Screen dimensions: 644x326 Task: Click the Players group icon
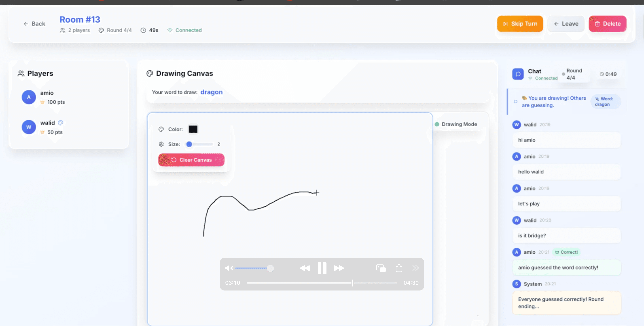tap(21, 73)
